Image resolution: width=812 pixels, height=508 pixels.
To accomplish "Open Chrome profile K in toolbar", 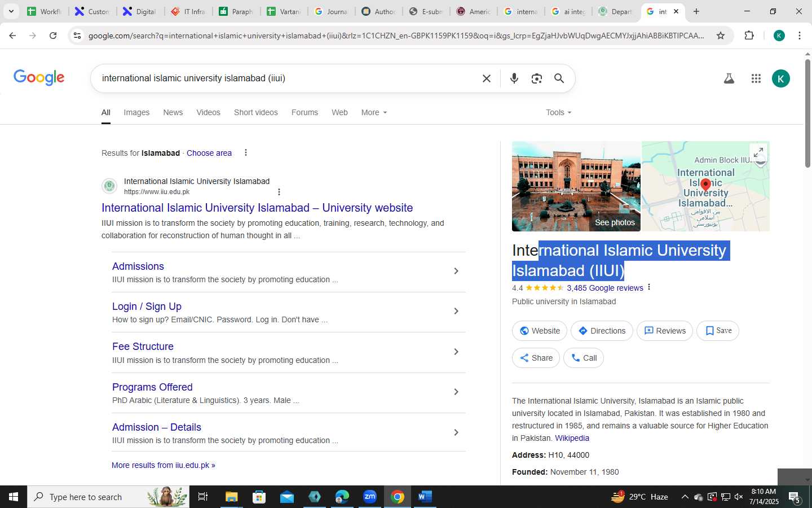I will pos(779,36).
